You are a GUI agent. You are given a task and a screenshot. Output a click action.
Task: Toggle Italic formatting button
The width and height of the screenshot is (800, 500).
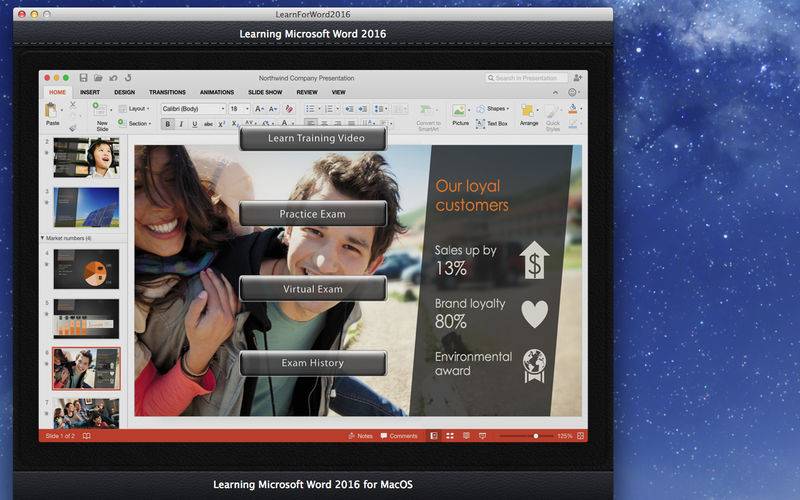click(181, 124)
